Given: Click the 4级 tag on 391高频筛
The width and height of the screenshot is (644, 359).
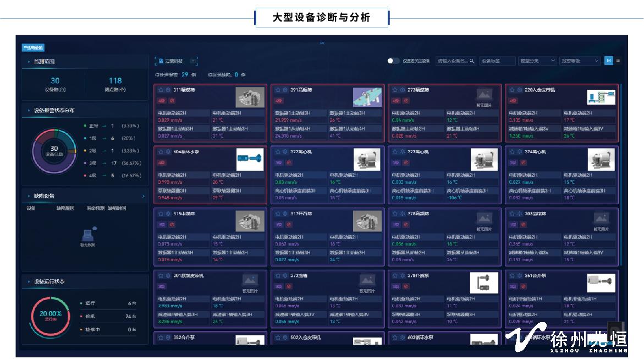Looking at the screenshot, I should coord(279,101).
